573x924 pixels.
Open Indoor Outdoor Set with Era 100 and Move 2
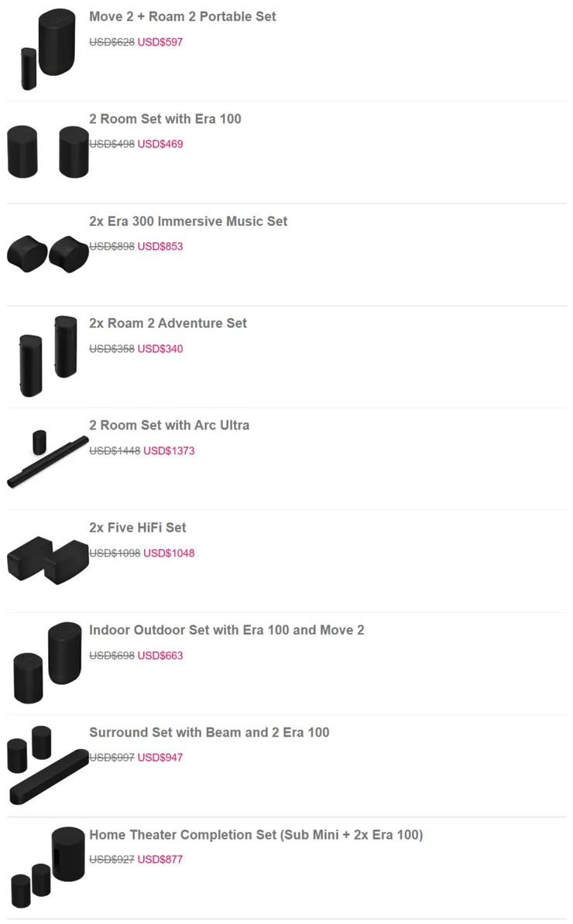(x=226, y=630)
